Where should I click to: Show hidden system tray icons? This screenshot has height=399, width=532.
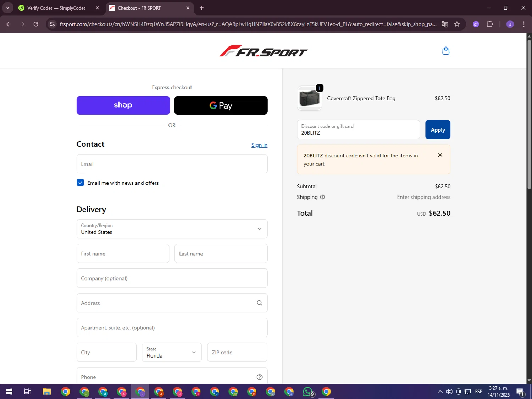click(x=440, y=392)
